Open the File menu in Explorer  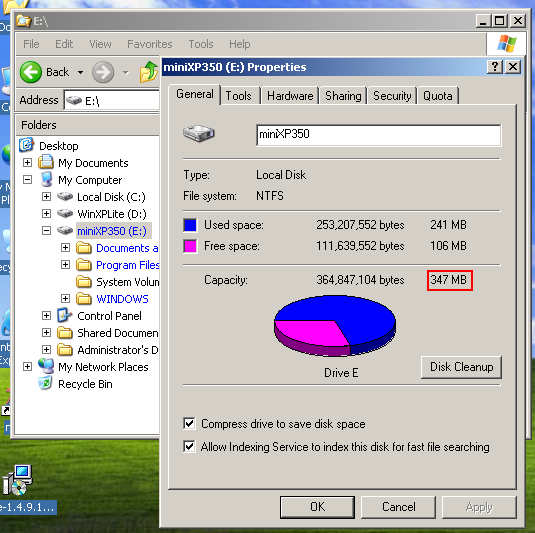(31, 44)
